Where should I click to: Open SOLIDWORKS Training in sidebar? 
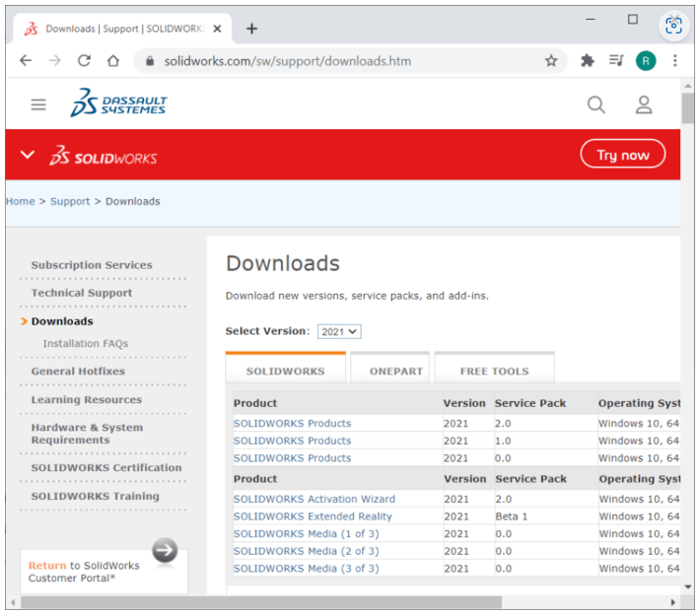tap(95, 496)
